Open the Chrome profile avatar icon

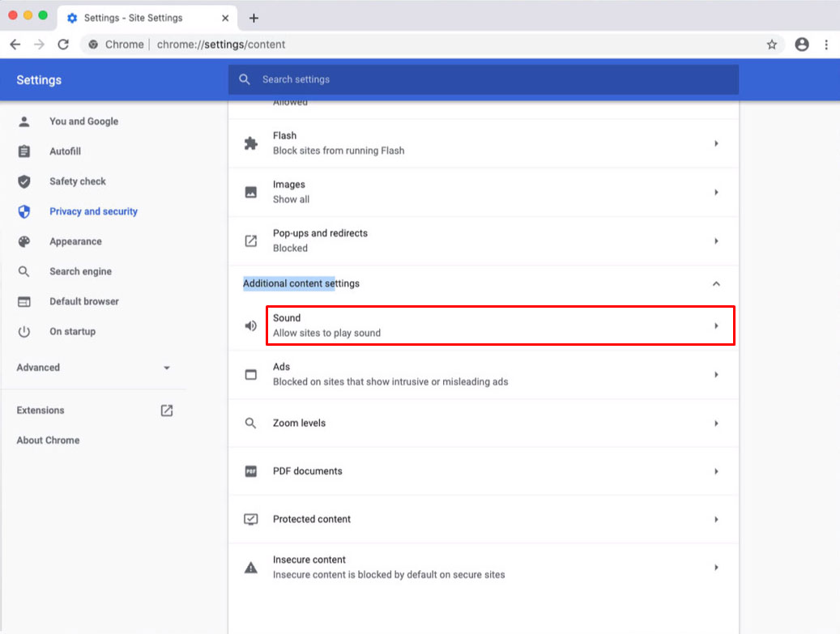[x=802, y=45]
